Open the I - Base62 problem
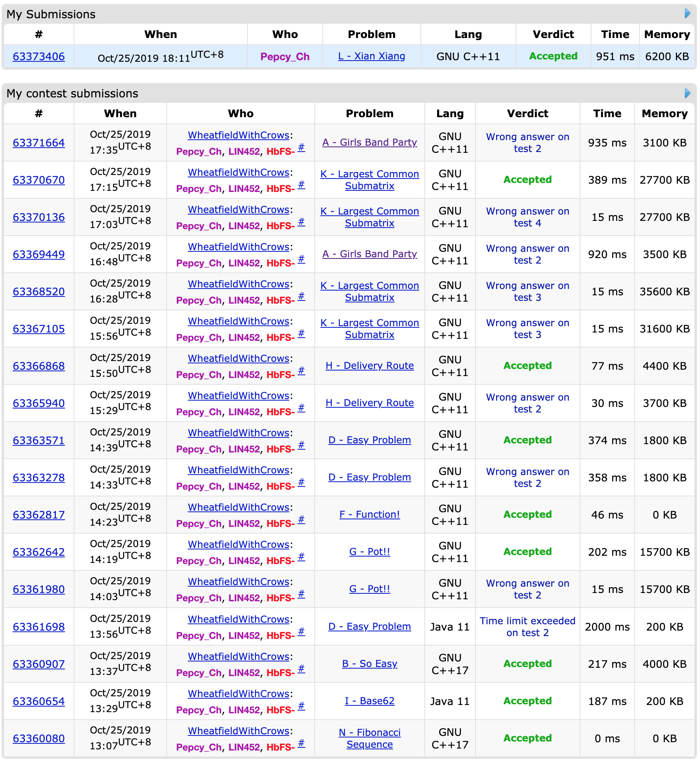700x762 pixels. [369, 701]
